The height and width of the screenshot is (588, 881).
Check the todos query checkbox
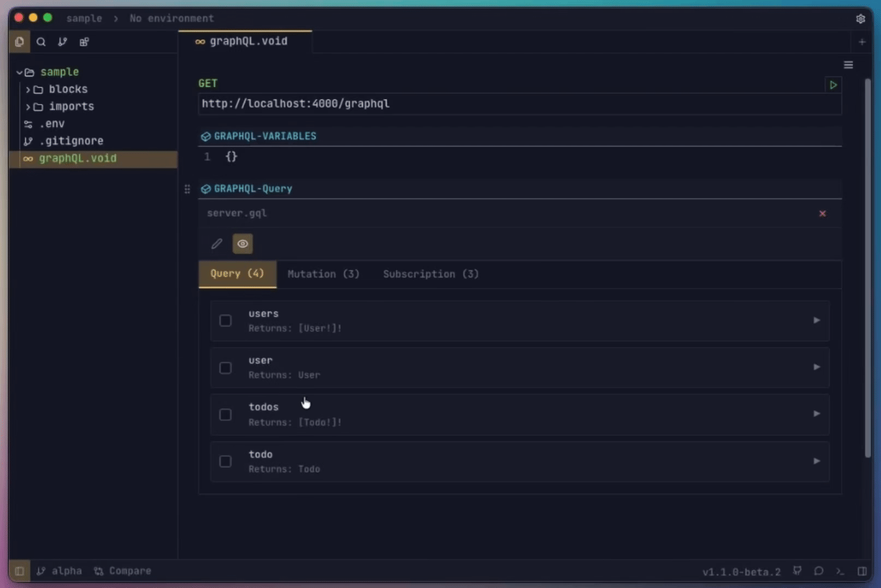click(225, 415)
